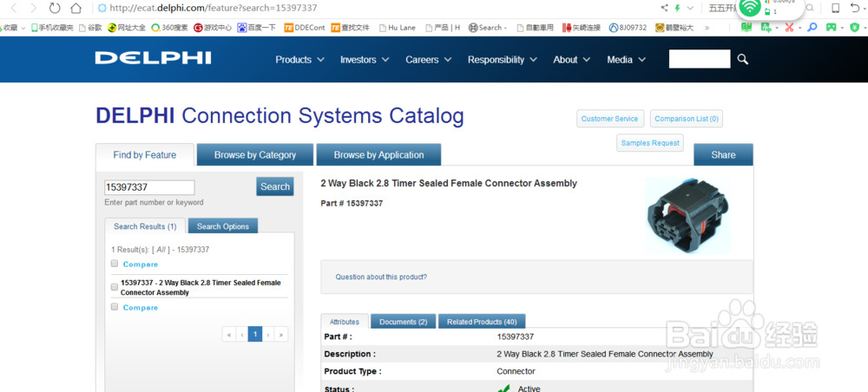Open the 收藏 favorites dropdown arrow
The image size is (868, 392).
pyautogui.click(x=23, y=28)
